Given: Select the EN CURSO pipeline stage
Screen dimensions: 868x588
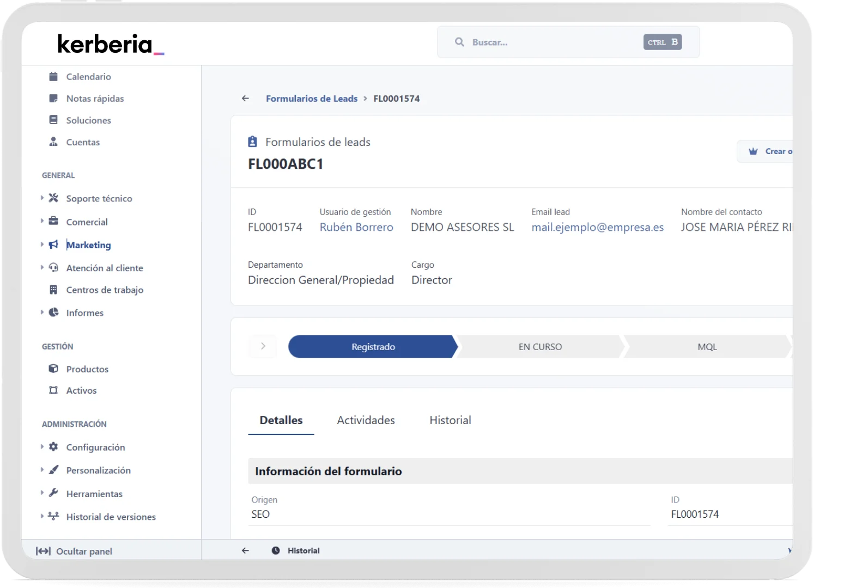Looking at the screenshot, I should click(x=540, y=347).
